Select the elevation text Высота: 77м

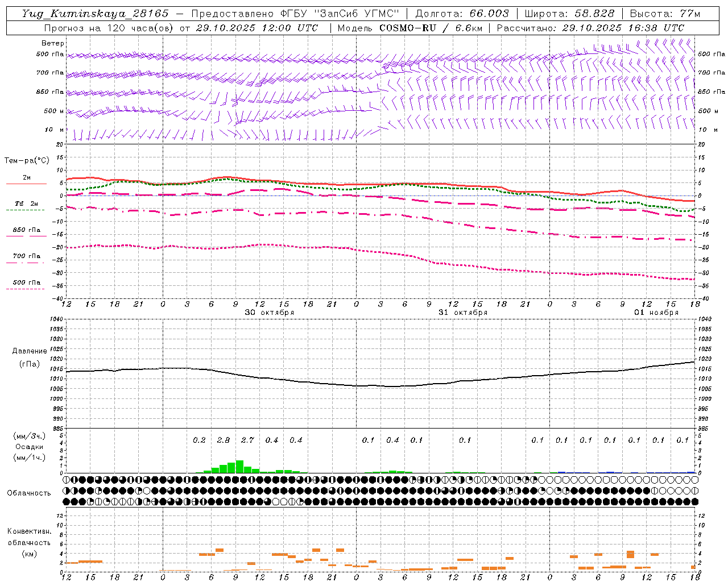tap(665, 14)
